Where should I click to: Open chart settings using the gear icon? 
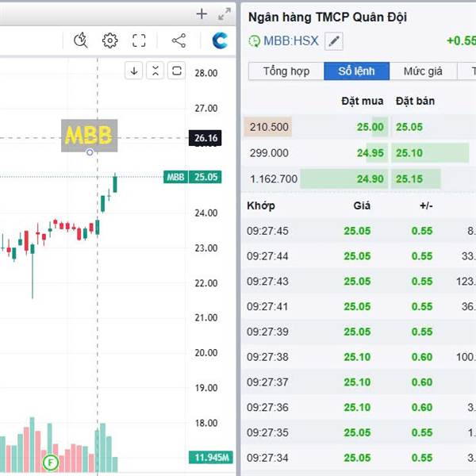110,40
